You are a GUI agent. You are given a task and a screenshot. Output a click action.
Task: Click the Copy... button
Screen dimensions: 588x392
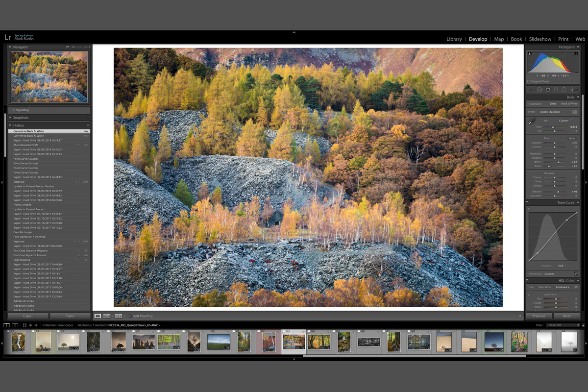(x=28, y=316)
